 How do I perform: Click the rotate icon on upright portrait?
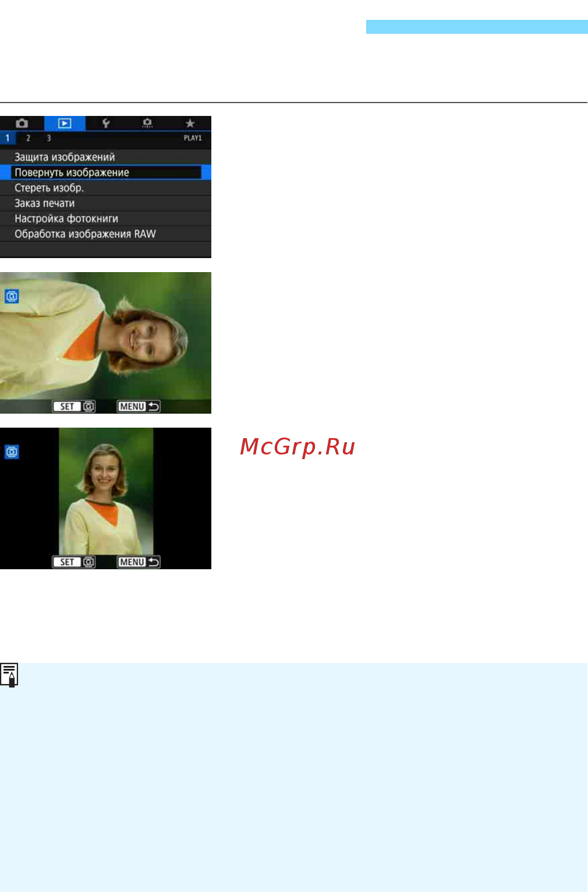(12, 452)
